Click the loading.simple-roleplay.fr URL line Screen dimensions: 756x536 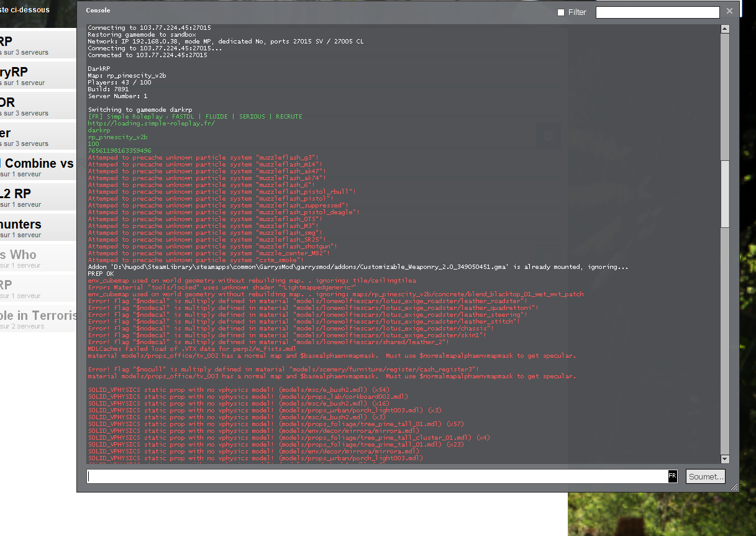point(151,124)
